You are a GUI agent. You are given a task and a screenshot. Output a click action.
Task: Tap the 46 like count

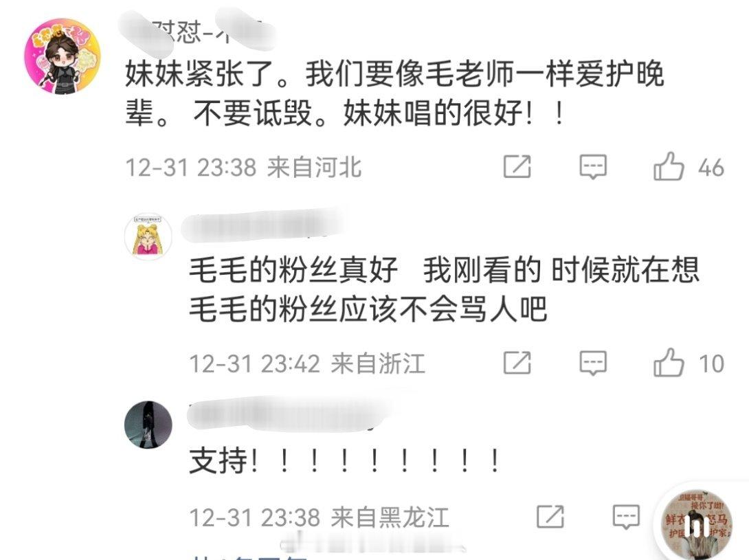711,168
